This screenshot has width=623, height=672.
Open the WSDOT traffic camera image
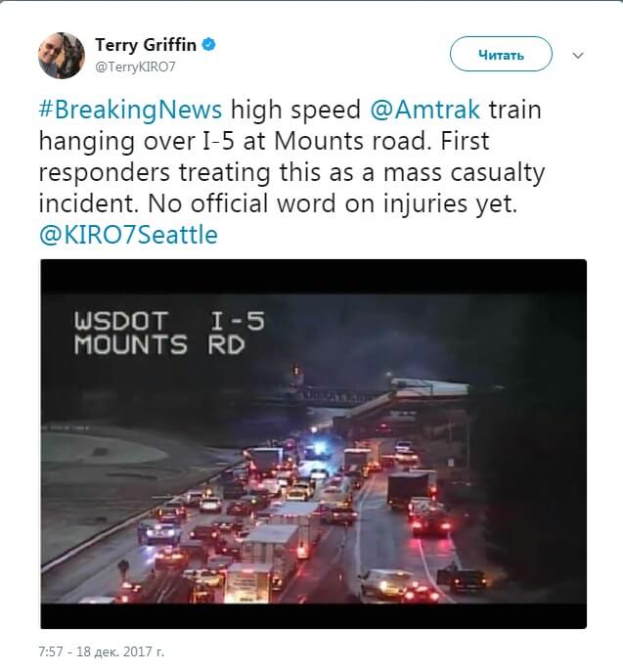coord(314,444)
